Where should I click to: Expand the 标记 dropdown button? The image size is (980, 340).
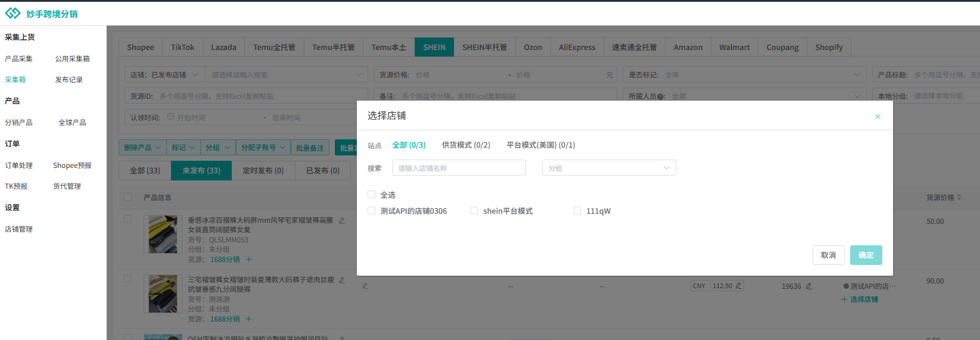tap(183, 148)
